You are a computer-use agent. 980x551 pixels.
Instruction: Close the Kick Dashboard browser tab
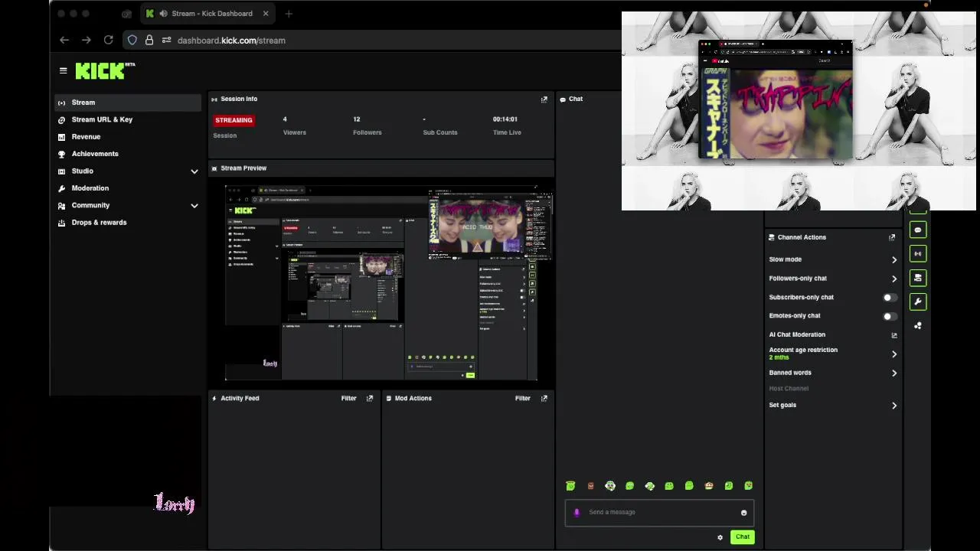[x=266, y=14]
